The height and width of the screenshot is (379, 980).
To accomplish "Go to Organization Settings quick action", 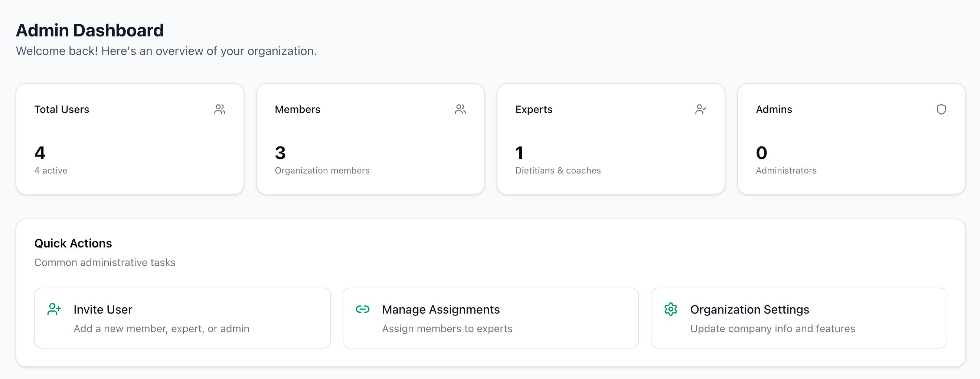I will pyautogui.click(x=798, y=318).
